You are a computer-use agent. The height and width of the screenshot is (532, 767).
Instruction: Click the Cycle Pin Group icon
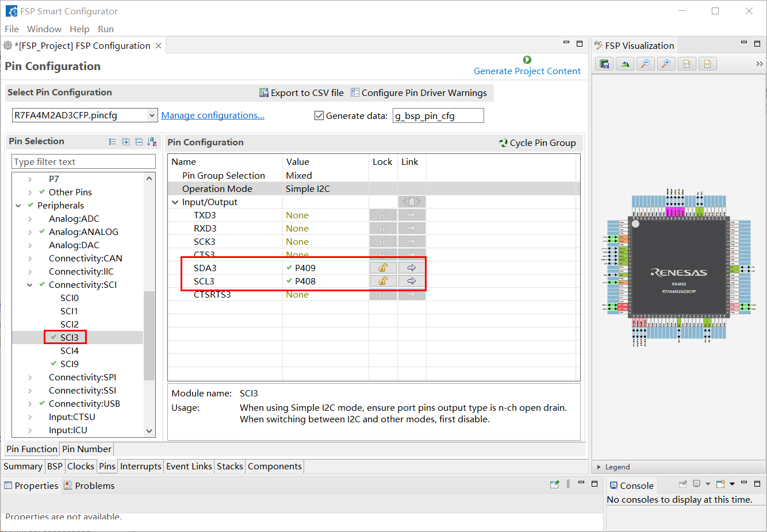(x=503, y=142)
